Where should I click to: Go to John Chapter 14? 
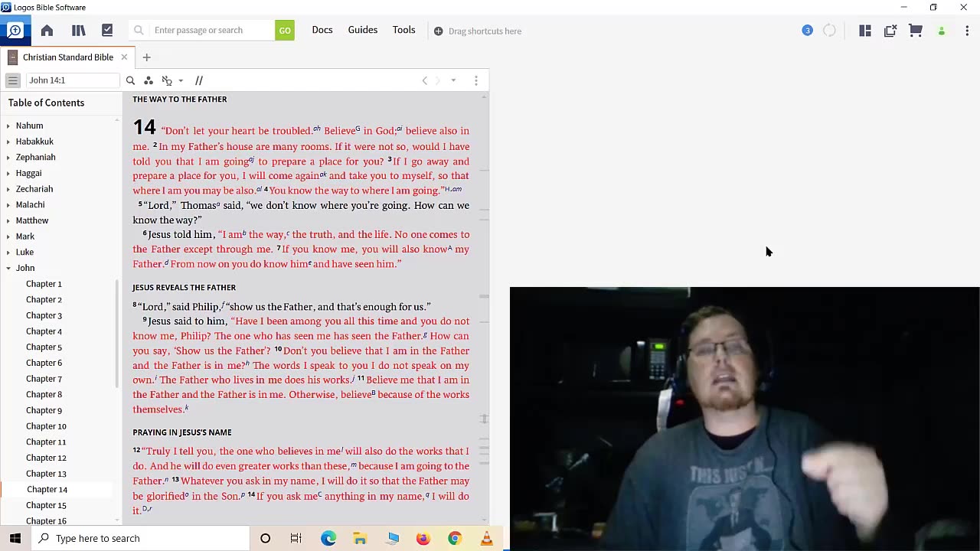pyautogui.click(x=47, y=490)
